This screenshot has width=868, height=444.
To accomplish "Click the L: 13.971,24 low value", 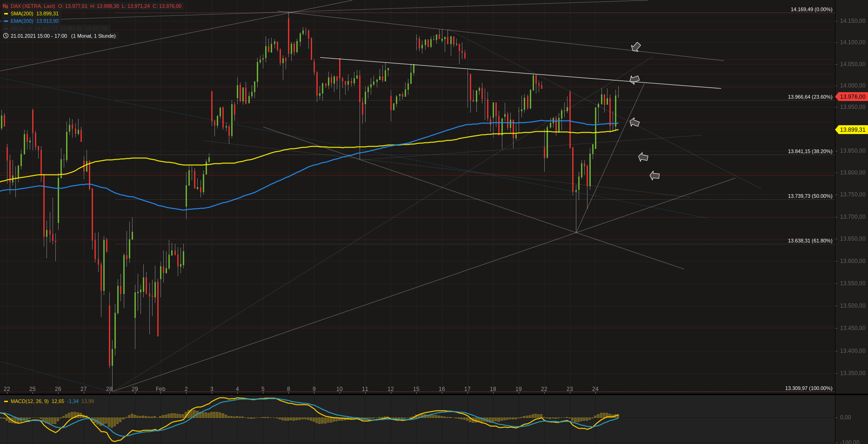I will point(136,6).
